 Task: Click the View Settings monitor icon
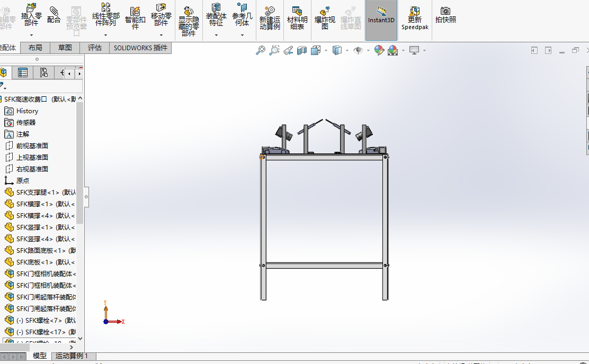pyautogui.click(x=414, y=50)
